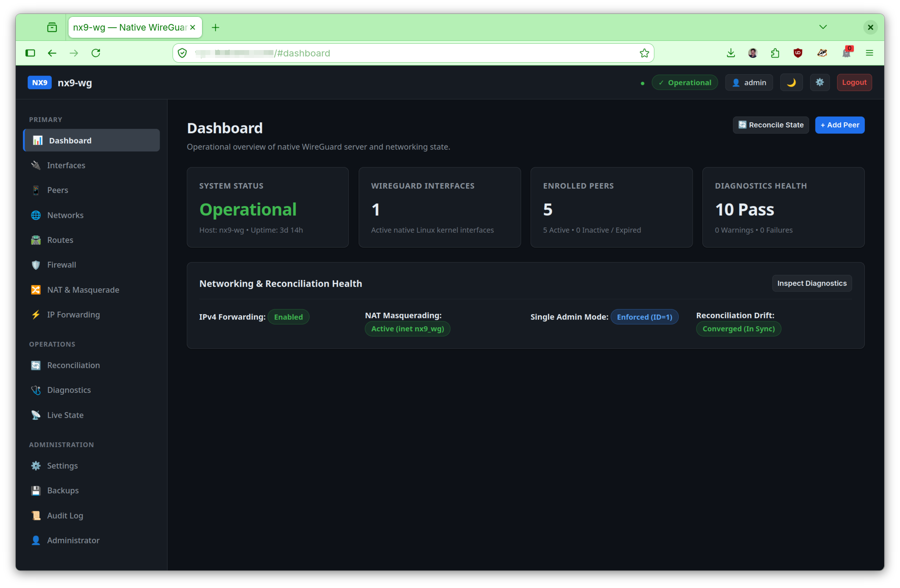Open Interfaces in the sidebar
Viewport: 900px width, 588px height.
tap(91, 165)
